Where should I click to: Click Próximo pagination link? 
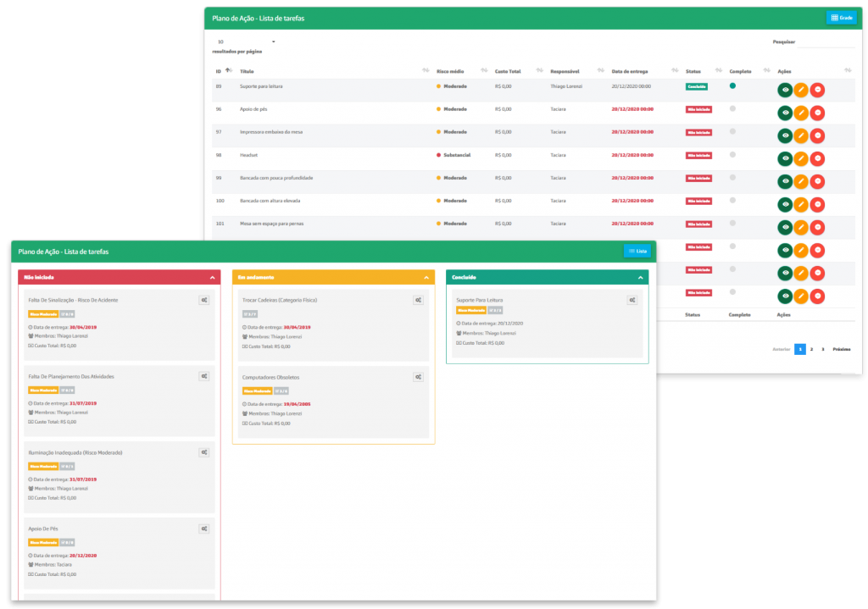(x=841, y=349)
